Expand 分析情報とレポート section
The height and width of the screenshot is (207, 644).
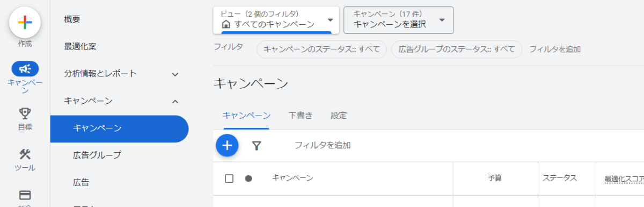119,74
